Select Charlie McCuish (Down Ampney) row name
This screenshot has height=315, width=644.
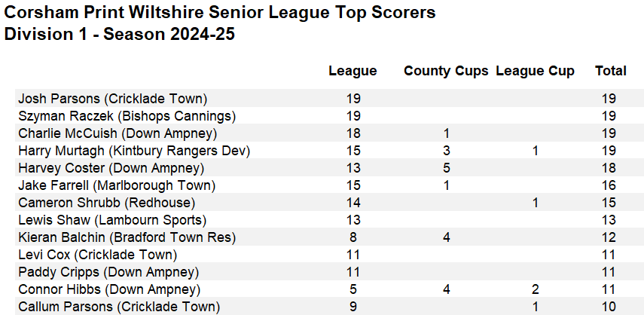tap(118, 133)
